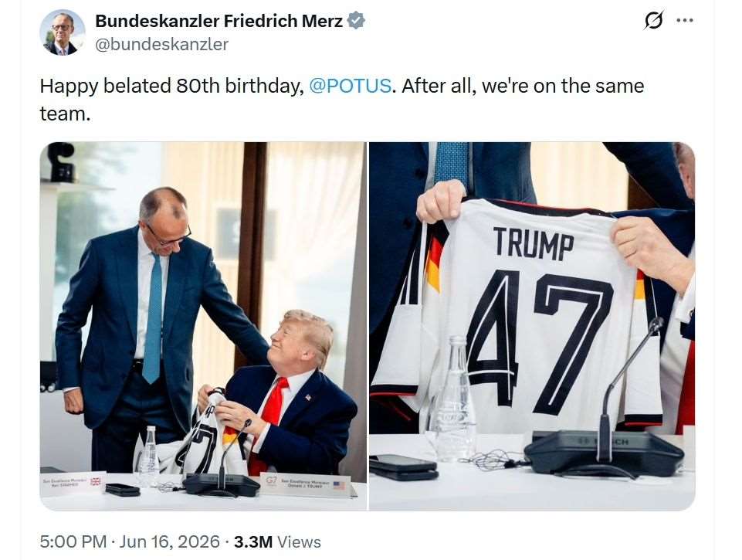Open Friedrich Merz's profile avatar
Screen dimensions: 742x560
pyautogui.click(x=62, y=32)
